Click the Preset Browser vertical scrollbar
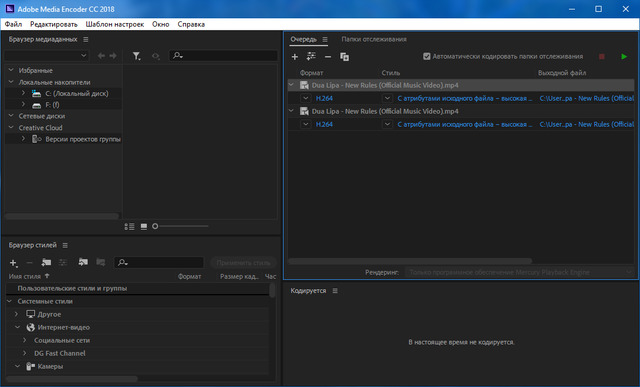This screenshot has width=640, height=387. click(x=272, y=290)
